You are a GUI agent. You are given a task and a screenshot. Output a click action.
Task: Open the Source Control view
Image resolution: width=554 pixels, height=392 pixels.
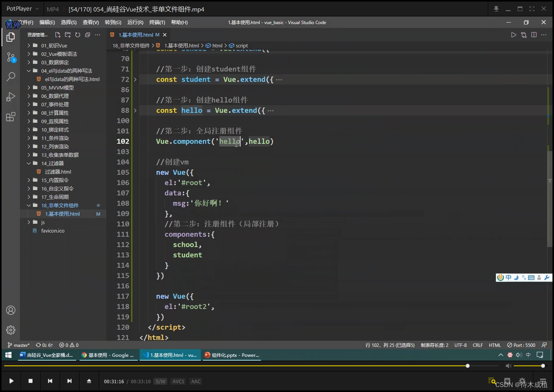point(11,57)
